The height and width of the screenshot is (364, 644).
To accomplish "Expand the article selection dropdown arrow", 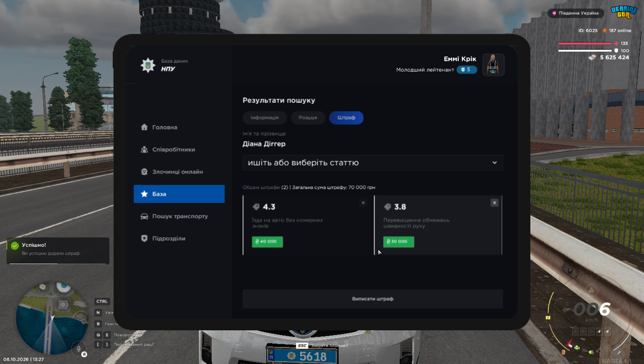I will pos(495,163).
